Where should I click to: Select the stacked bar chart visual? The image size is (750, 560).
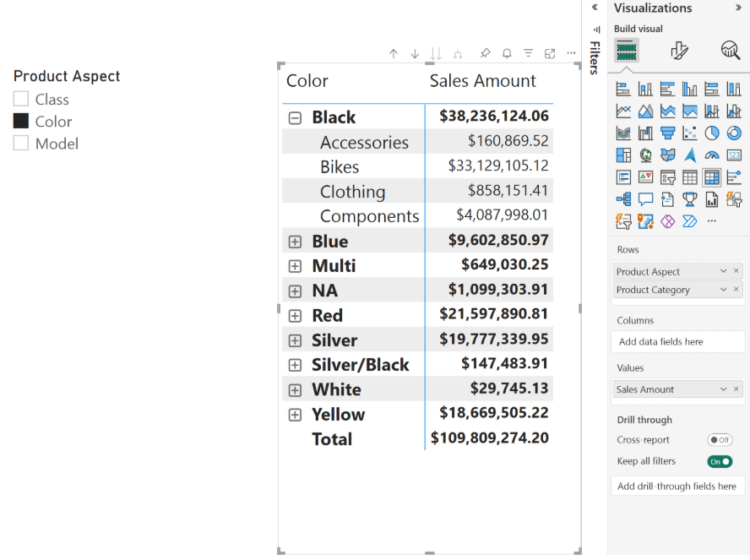click(x=623, y=89)
